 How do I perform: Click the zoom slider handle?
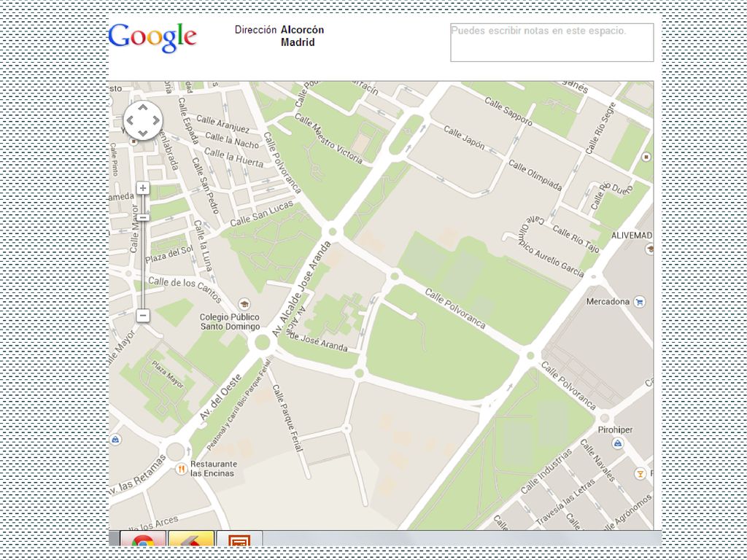[x=144, y=217]
